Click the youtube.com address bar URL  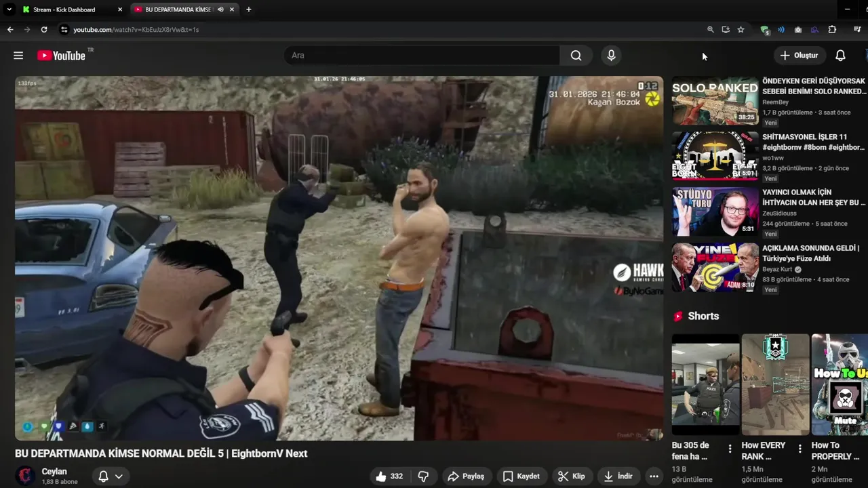[136, 30]
